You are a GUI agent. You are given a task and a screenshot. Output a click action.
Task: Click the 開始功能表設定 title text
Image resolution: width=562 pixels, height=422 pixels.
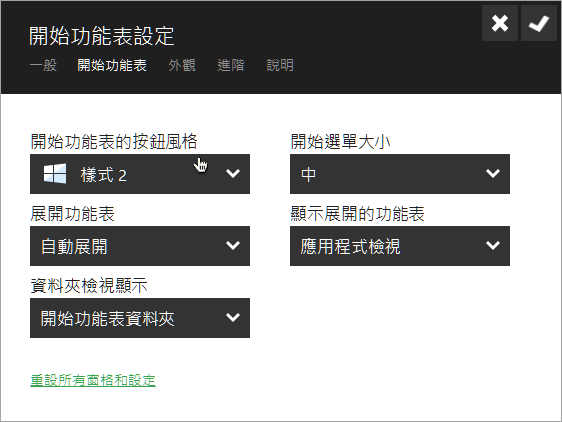[x=101, y=36]
